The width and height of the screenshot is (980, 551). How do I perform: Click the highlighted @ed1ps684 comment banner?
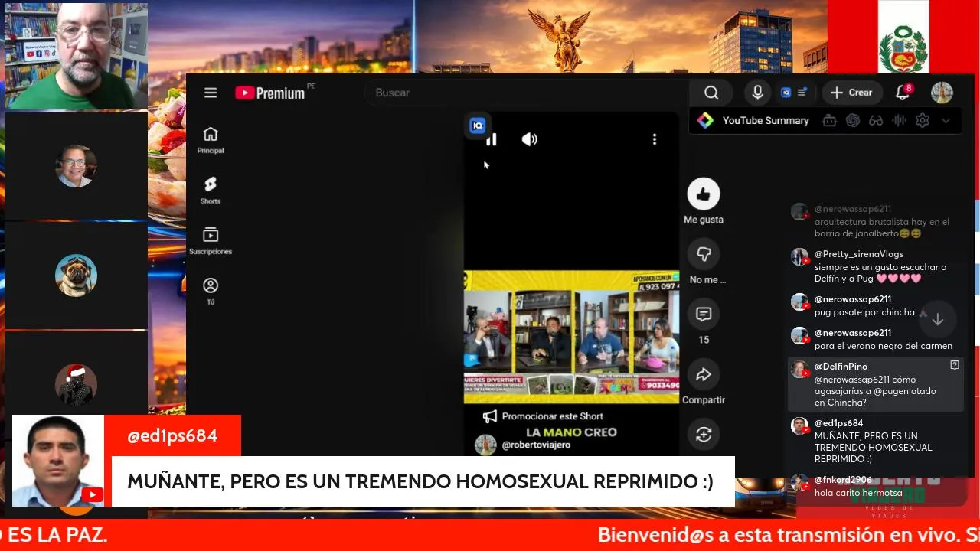[x=423, y=481]
